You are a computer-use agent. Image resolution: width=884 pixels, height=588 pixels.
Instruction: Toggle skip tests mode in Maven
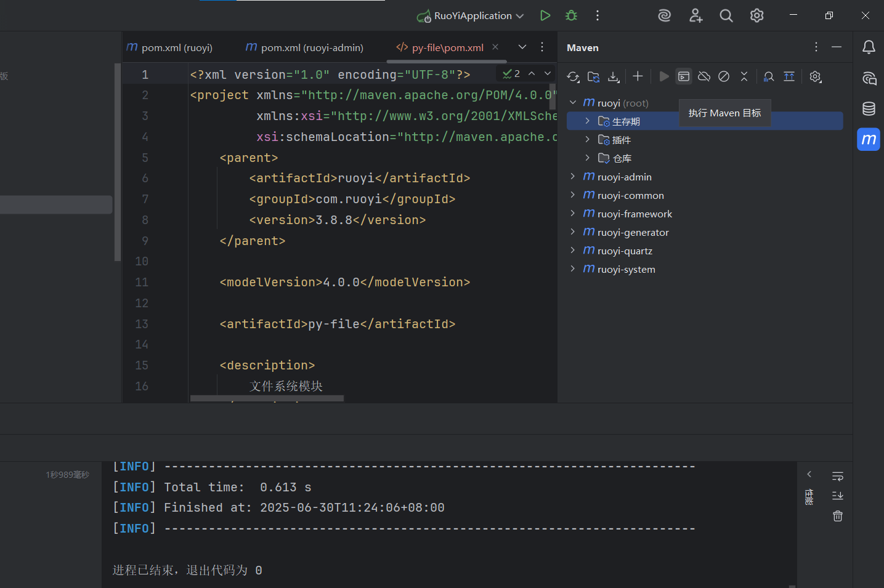click(x=724, y=76)
